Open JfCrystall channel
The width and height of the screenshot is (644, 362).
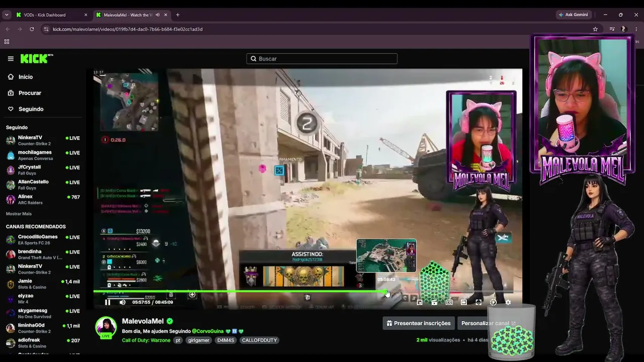[x=43, y=169]
